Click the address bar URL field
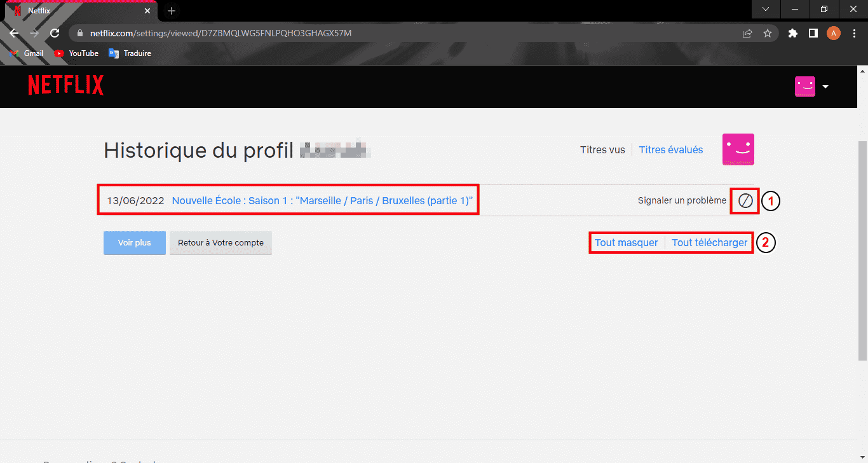Viewport: 868px width, 463px height. (x=407, y=33)
